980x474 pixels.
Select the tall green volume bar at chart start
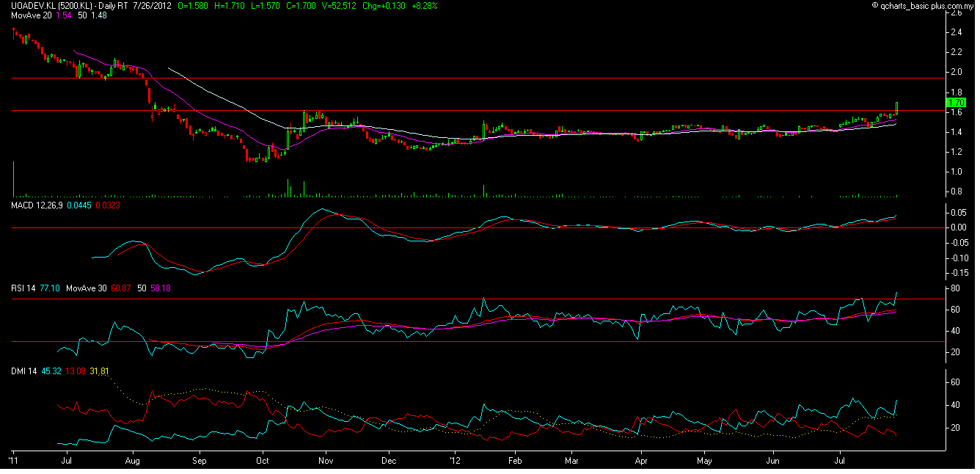point(13,178)
